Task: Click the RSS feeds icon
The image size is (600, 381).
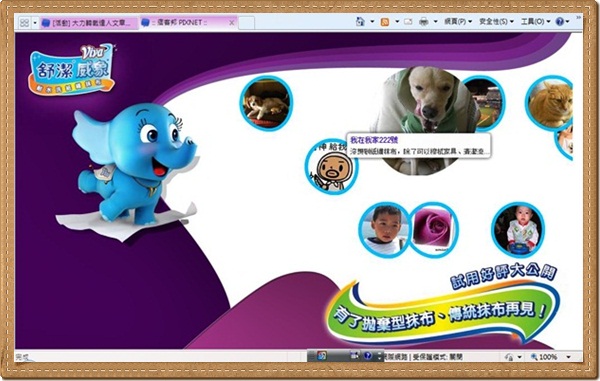Action: [x=385, y=22]
